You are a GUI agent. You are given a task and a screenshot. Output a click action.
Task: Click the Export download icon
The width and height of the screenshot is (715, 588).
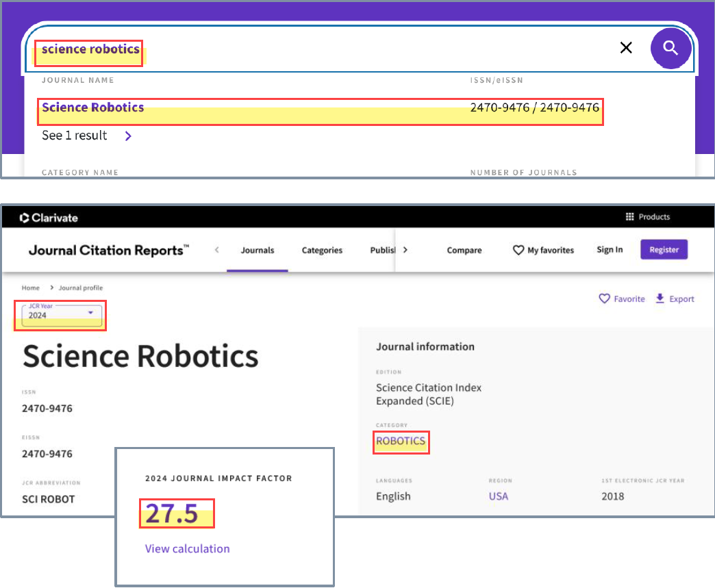tap(660, 298)
